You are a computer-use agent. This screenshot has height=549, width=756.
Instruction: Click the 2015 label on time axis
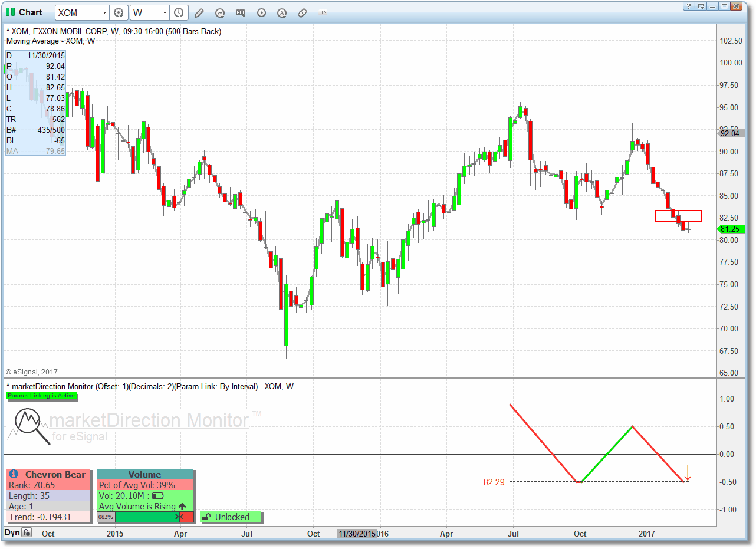(x=115, y=534)
